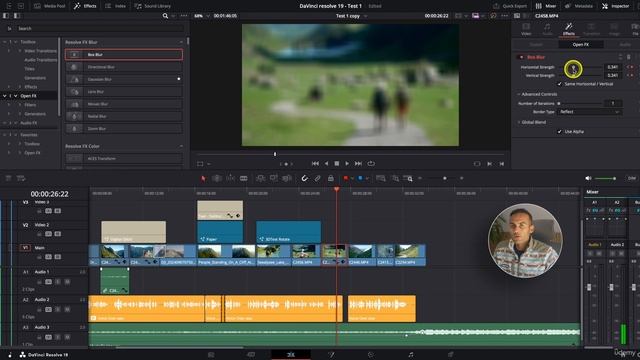Focus the effects Search field
The width and height of the screenshot is (640, 360).
point(100,29)
